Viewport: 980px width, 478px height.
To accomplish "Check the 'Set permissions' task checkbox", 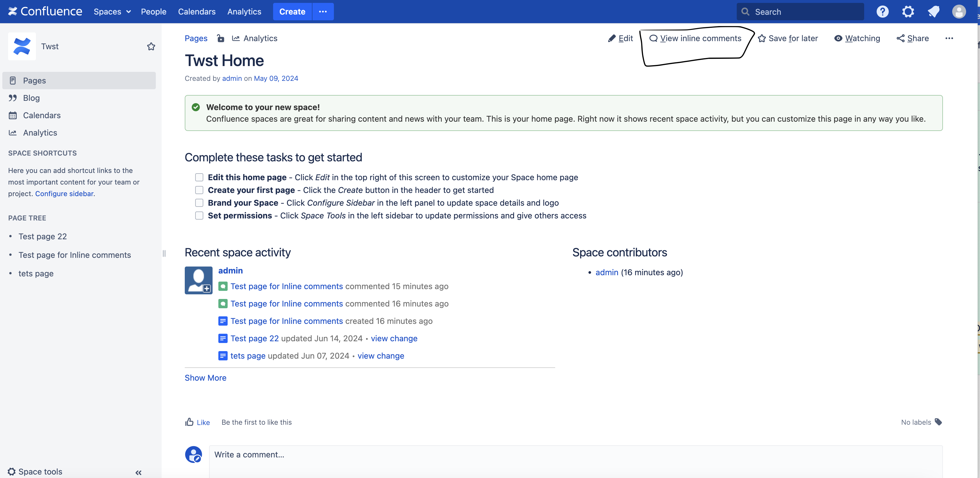I will pos(199,216).
